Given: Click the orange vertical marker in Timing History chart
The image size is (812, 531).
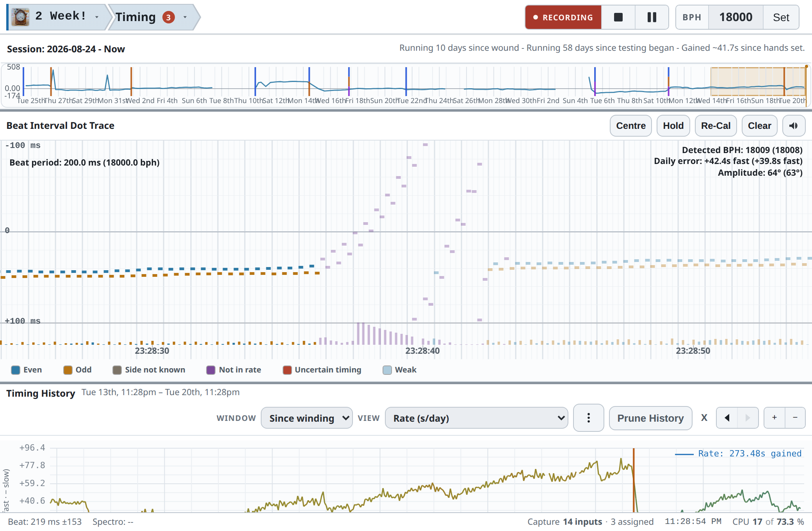Looking at the screenshot, I should coord(634,480).
